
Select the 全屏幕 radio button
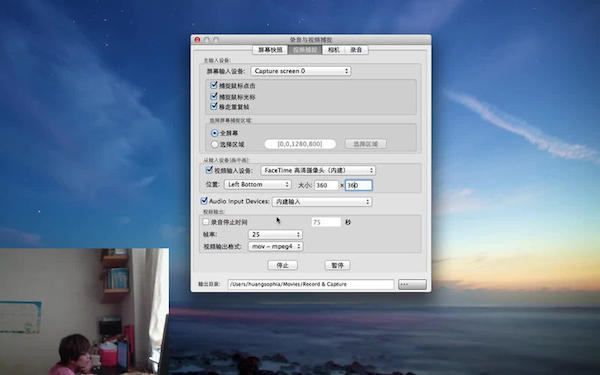click(x=215, y=133)
